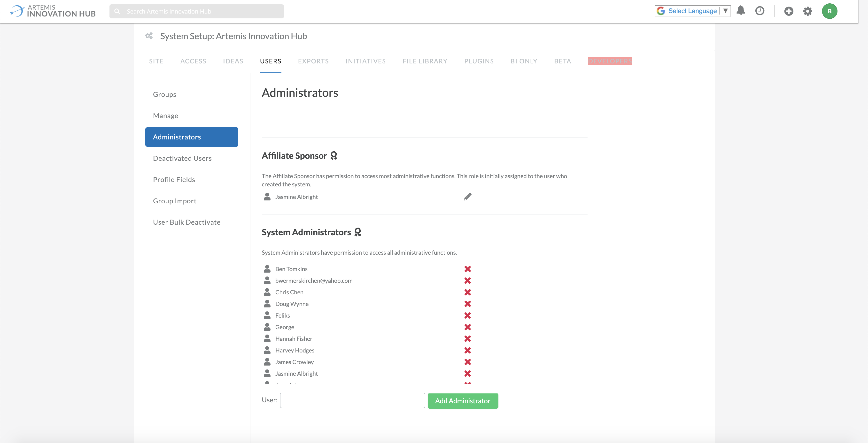Click the name Feliks in list

282,315
